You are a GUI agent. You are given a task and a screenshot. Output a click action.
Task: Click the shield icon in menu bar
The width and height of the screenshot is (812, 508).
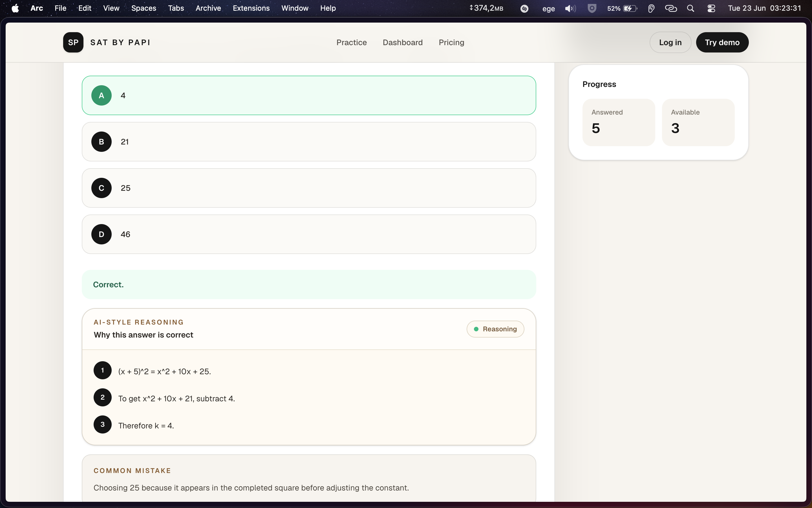[x=592, y=8]
